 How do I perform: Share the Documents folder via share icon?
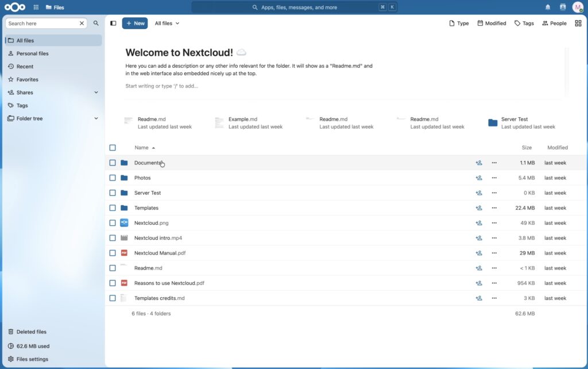(x=479, y=163)
